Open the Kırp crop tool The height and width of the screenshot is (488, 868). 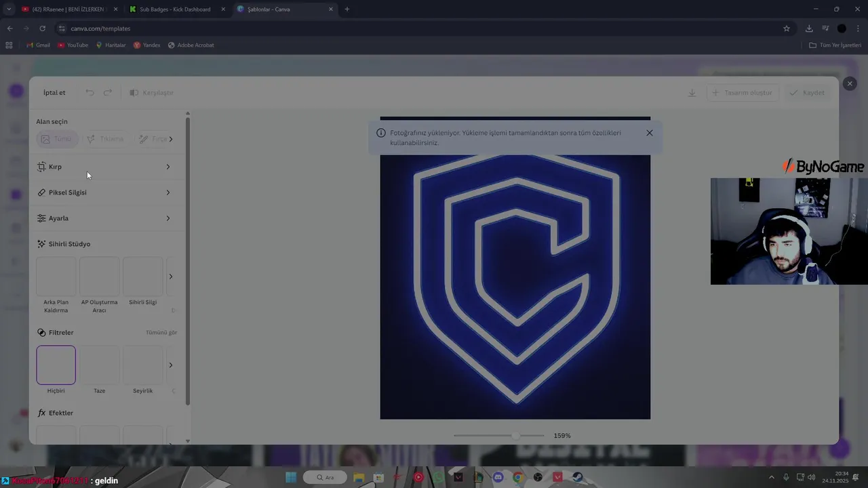(105, 167)
